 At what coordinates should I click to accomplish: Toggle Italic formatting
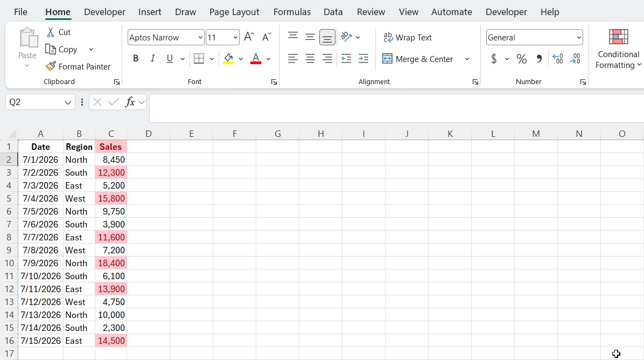(152, 59)
